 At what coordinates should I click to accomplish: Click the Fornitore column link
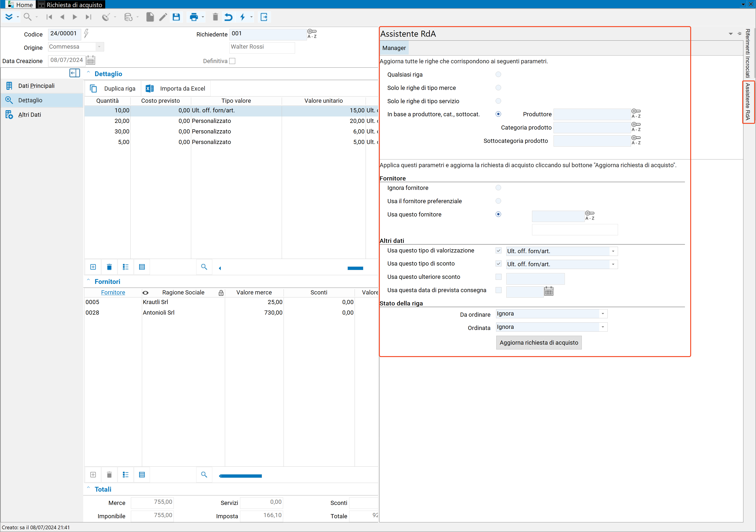[x=113, y=293]
